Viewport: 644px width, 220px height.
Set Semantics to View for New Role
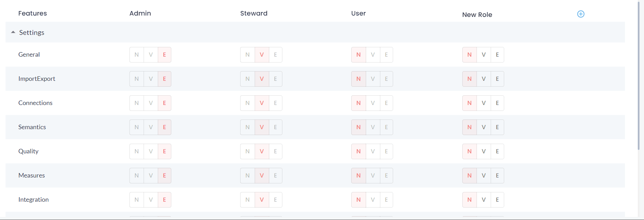click(x=483, y=127)
